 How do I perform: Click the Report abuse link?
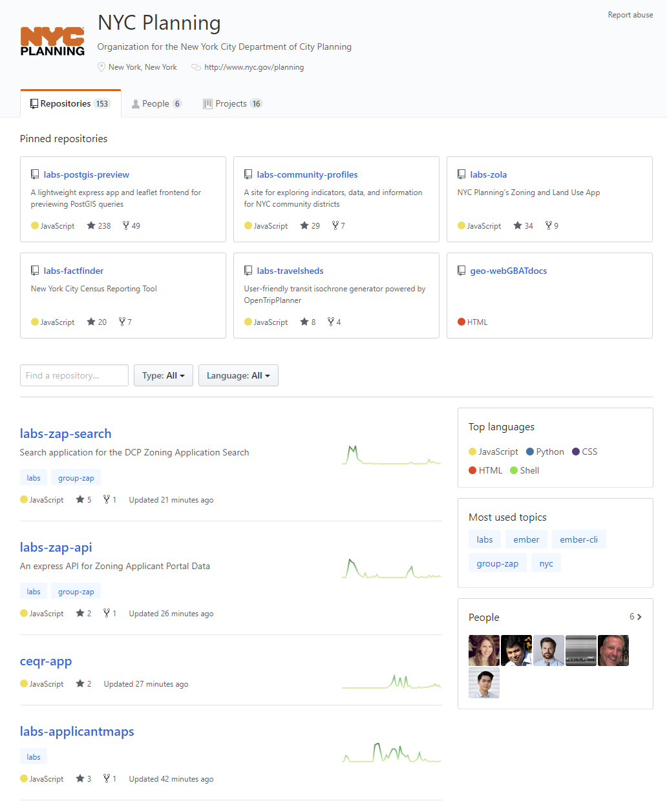[630, 15]
